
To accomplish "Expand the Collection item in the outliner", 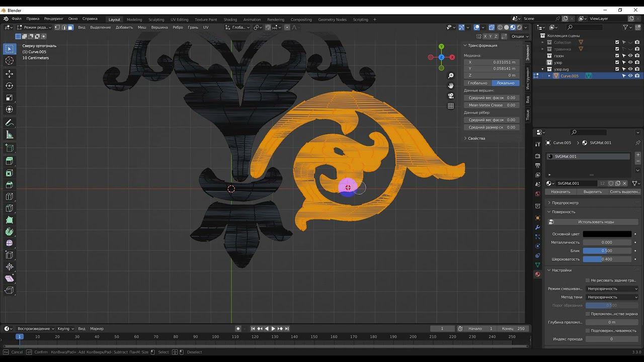I will (543, 42).
